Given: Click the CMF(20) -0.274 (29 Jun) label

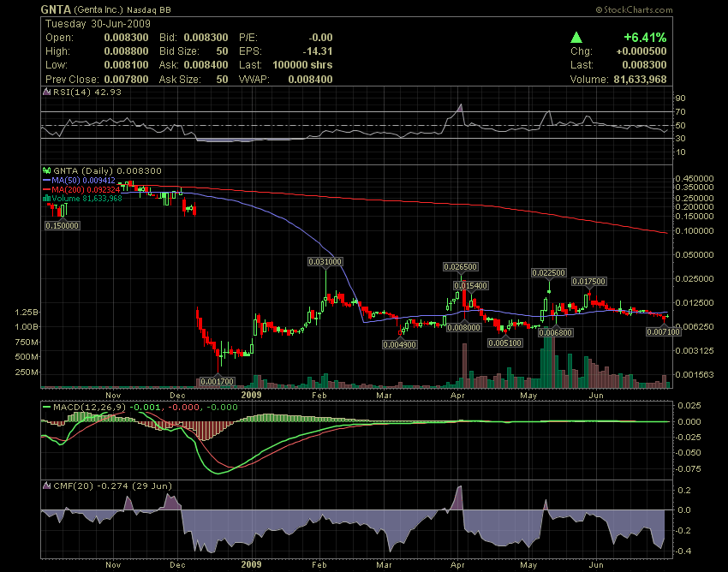Looking at the screenshot, I should click(112, 486).
